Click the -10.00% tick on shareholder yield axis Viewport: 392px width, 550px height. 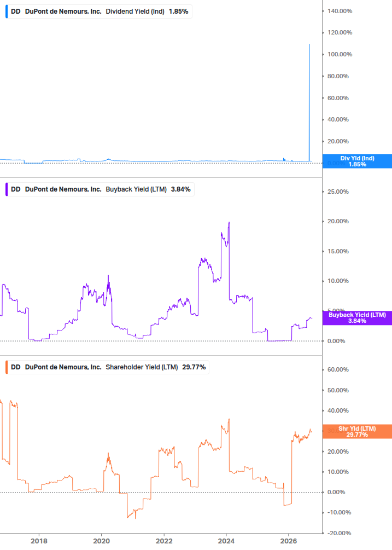coord(338,512)
